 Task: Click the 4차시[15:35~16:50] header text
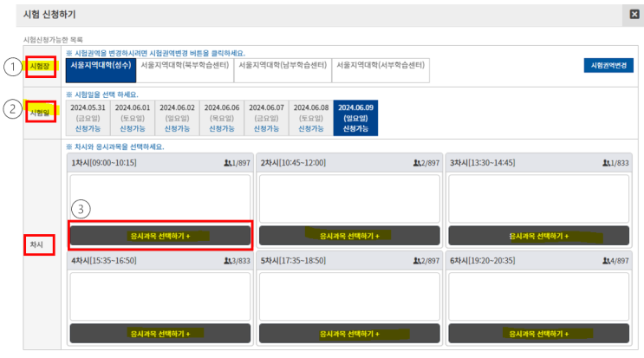coord(104,261)
